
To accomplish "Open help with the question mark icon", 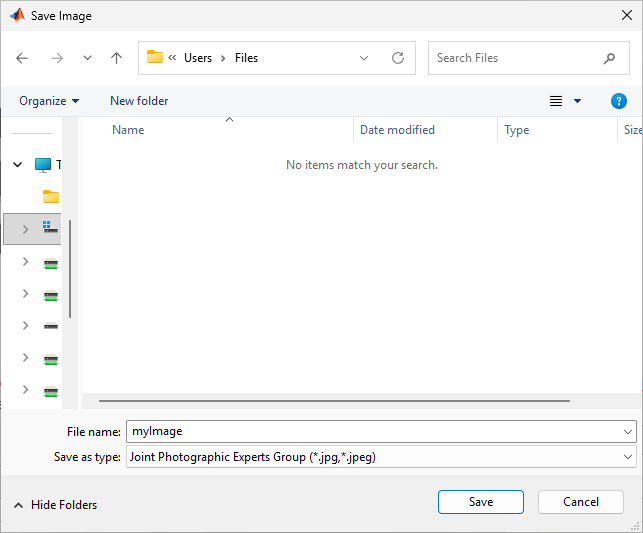I will tap(618, 101).
